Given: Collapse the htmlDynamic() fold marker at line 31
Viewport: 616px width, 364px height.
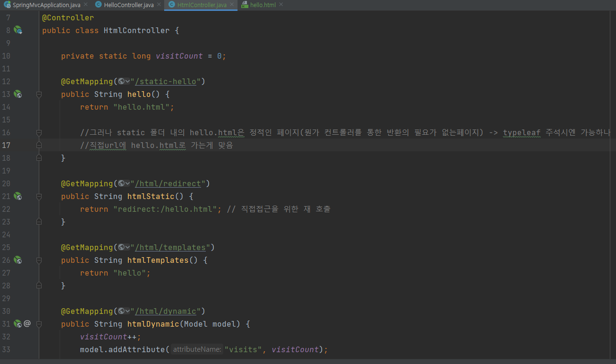Looking at the screenshot, I should point(39,324).
